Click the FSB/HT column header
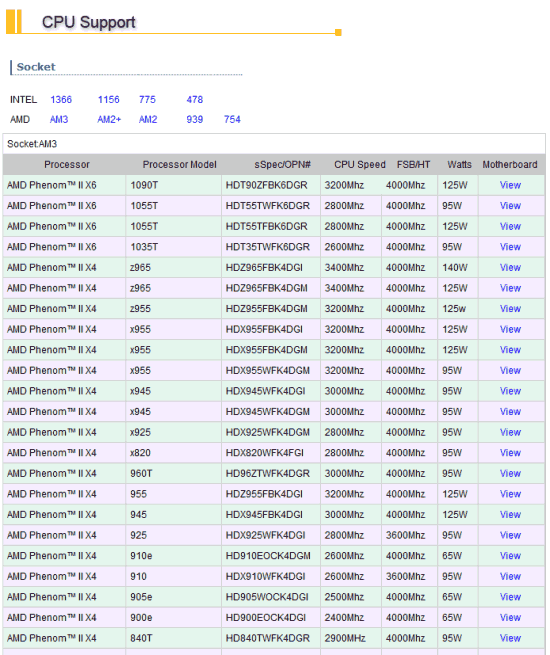550x655 pixels. coord(413,165)
